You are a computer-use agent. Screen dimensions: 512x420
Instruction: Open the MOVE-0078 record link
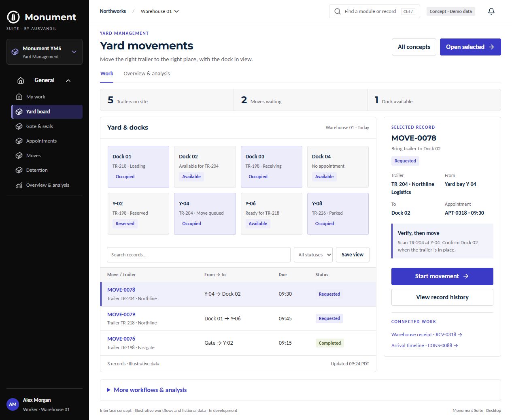pyautogui.click(x=121, y=290)
